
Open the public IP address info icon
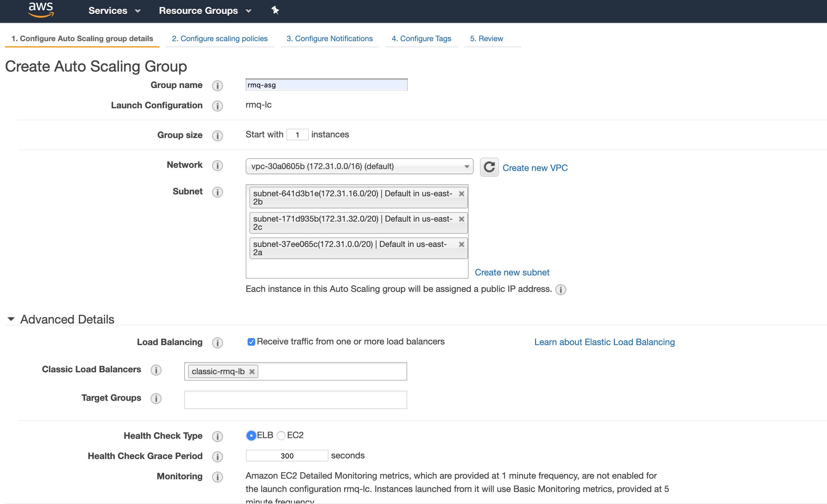tap(560, 289)
